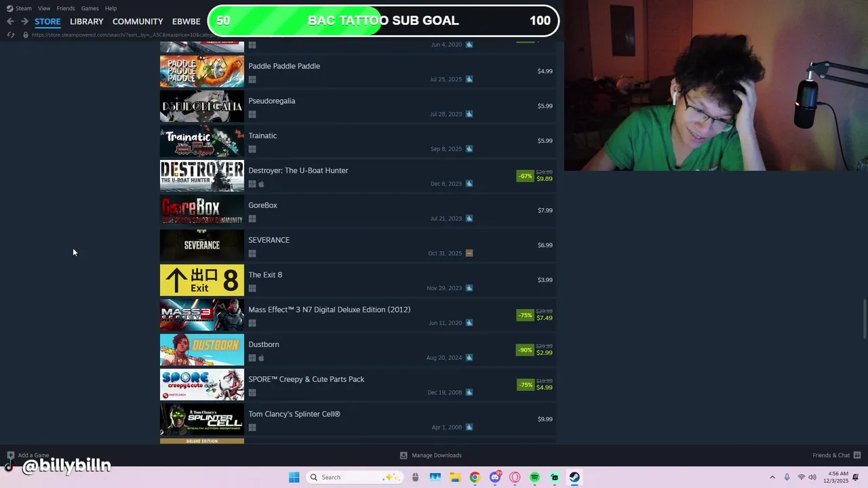The width and height of the screenshot is (868, 488).
Task: Open the Dustborn search result
Action: [x=358, y=350]
